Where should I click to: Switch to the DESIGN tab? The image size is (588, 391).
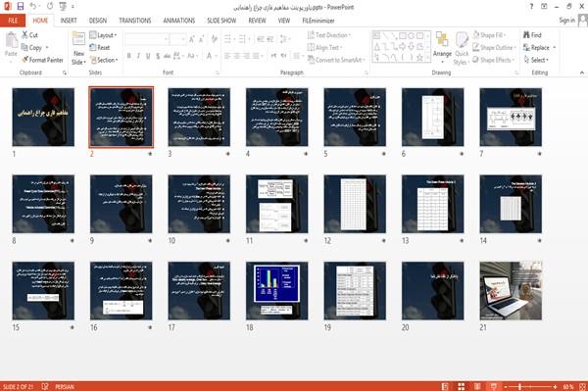click(98, 21)
